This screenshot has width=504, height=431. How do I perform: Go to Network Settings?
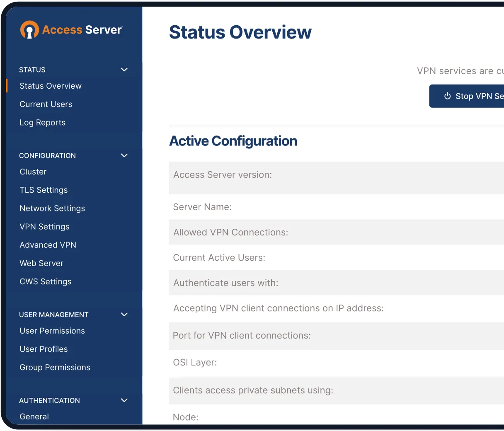pos(52,208)
